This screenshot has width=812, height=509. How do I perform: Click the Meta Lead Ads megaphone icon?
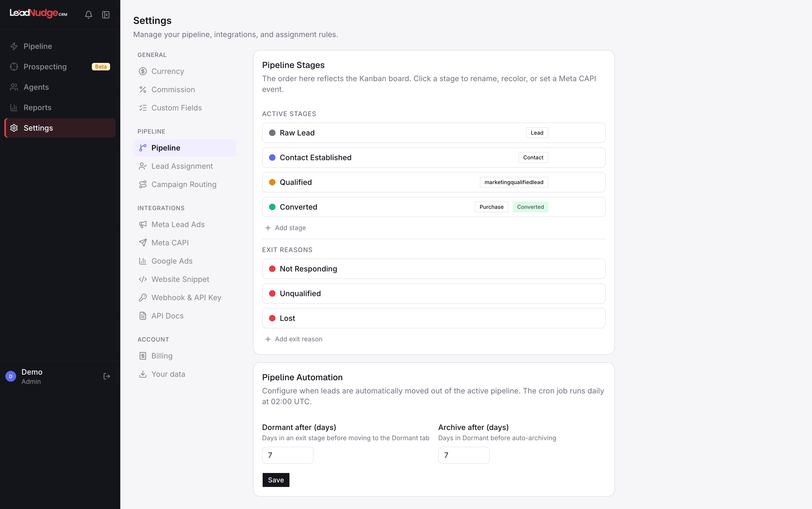143,225
